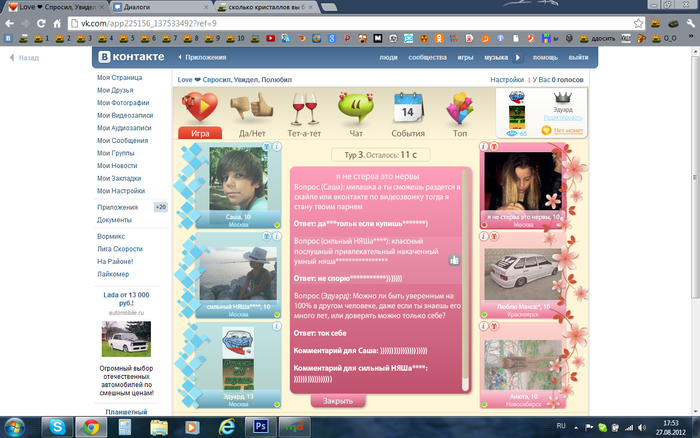Open the Да/Нет thumbs game
Viewport: 700px width, 438px height.
[252, 107]
